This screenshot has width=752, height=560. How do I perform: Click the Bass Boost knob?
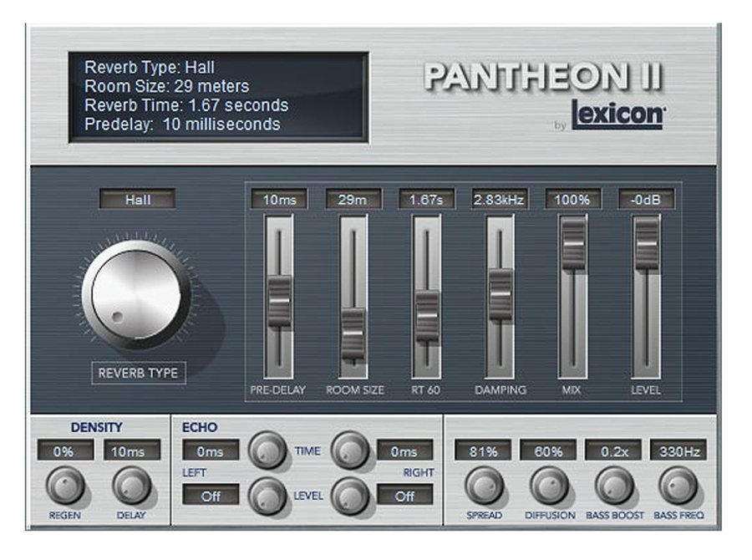pos(614,486)
